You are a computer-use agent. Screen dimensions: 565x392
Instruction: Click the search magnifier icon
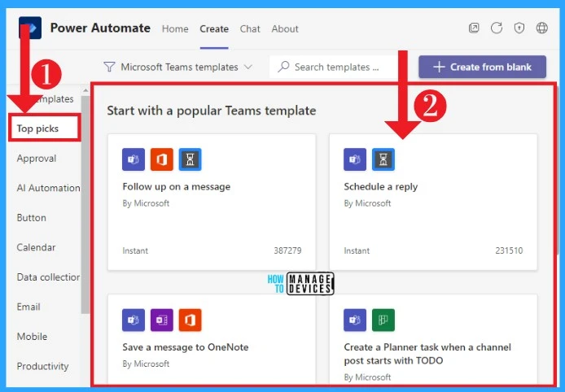(284, 67)
